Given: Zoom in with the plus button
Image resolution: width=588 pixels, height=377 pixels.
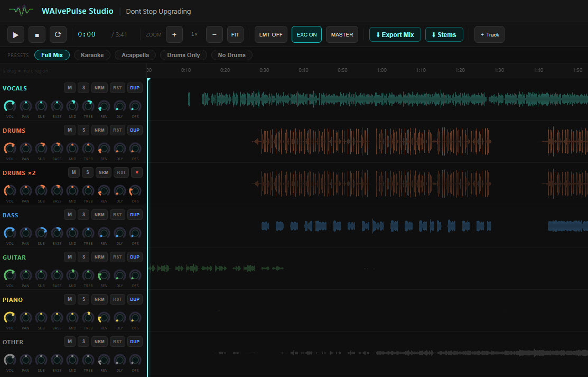Looking at the screenshot, I should pyautogui.click(x=174, y=34).
